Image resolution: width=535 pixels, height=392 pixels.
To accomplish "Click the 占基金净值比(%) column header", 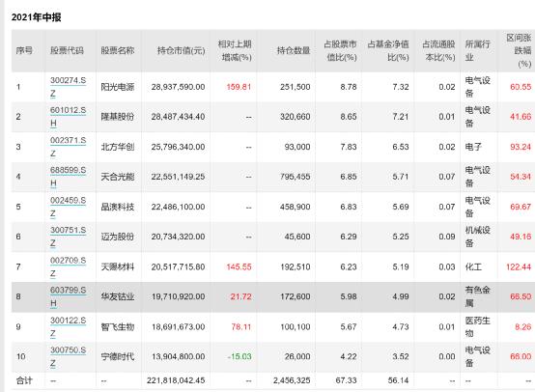I will pyautogui.click(x=388, y=50).
